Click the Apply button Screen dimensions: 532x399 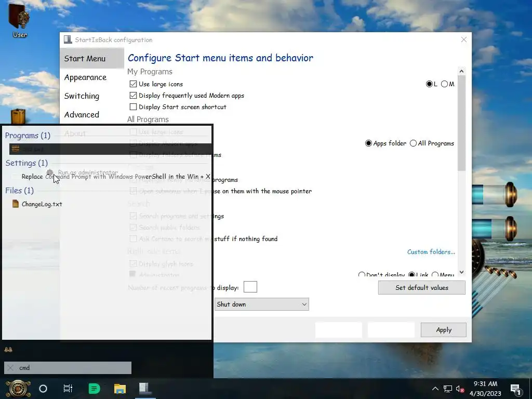[444, 330]
